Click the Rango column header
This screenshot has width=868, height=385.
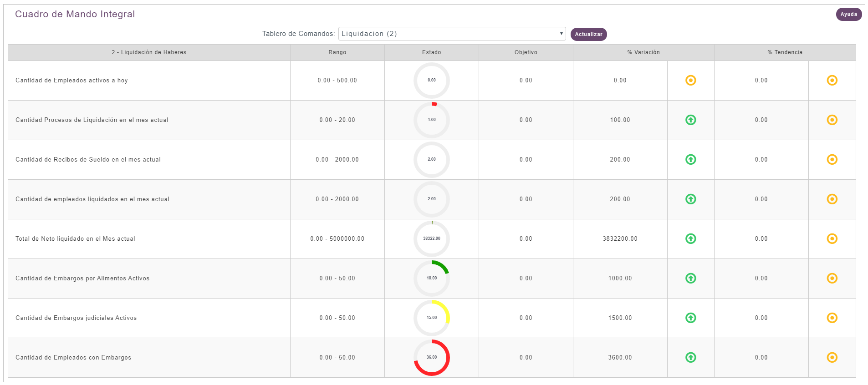tap(337, 52)
